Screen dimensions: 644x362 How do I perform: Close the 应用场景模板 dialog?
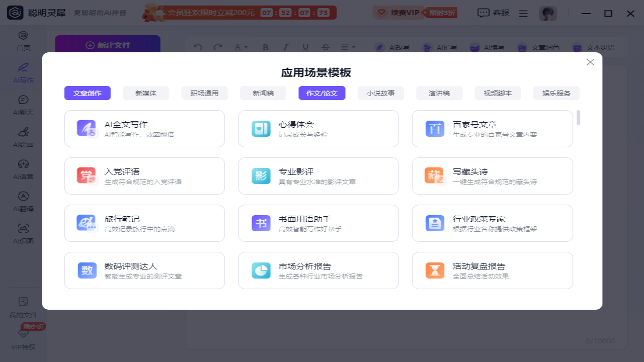coord(591,62)
